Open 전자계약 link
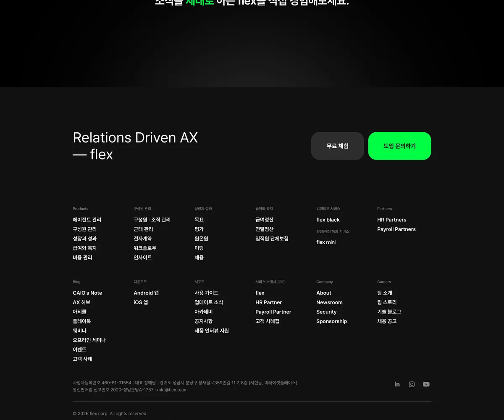Viewport: 504px width, 420px height. pos(143,239)
